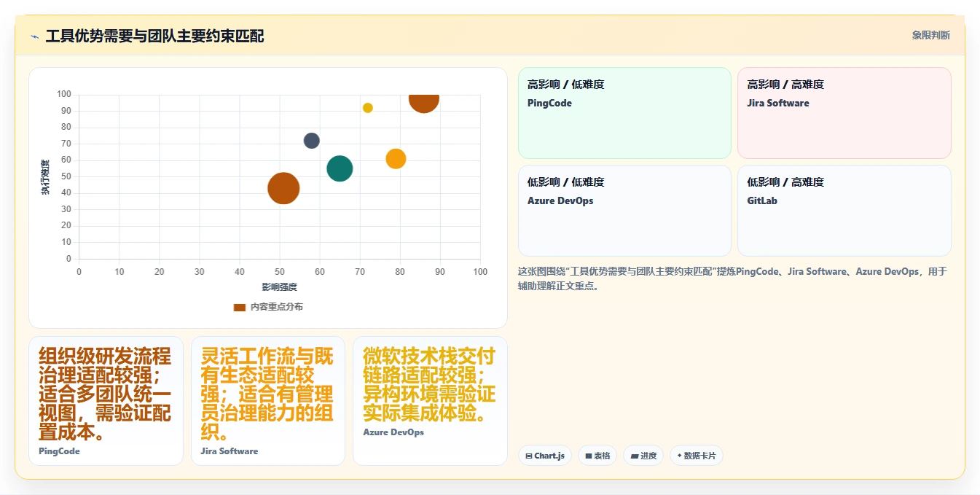Screen dimensions: 980x495
Task: Click the 影响强度 x-axis title
Action: pos(280,287)
